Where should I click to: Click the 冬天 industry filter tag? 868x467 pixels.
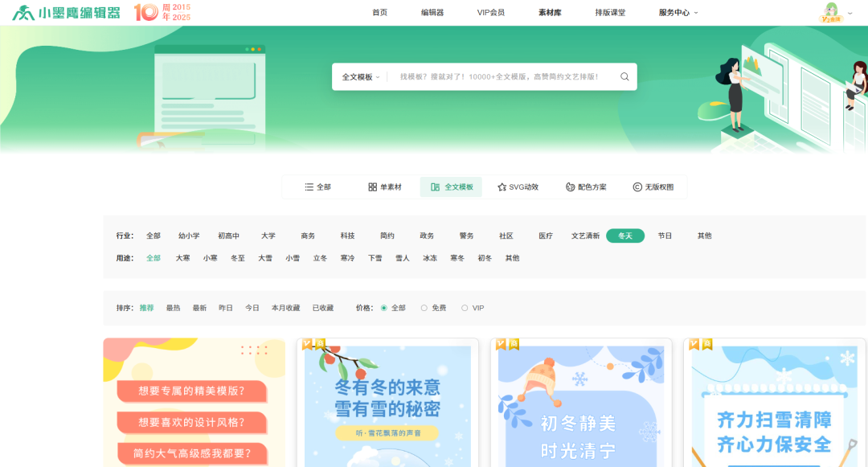click(x=625, y=236)
